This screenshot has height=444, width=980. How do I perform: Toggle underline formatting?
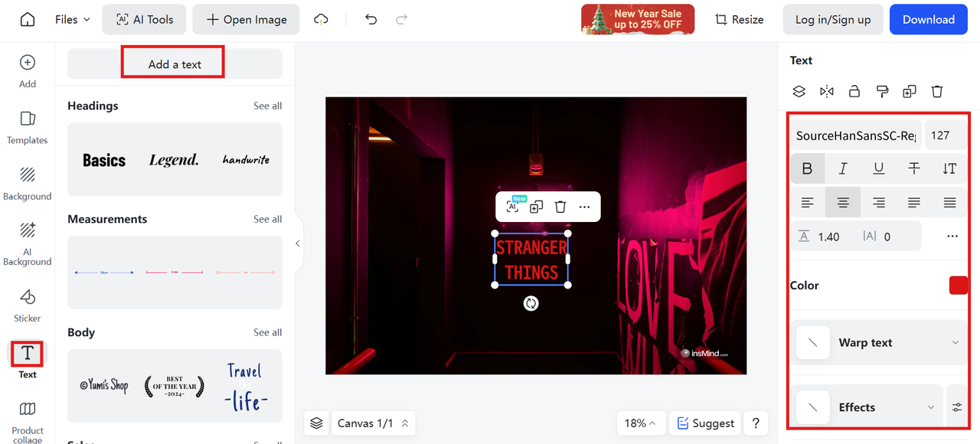(x=879, y=168)
